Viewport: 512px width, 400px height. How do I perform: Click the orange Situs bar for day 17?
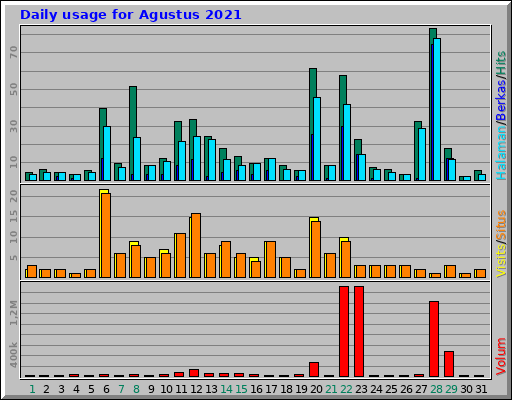click(x=271, y=259)
